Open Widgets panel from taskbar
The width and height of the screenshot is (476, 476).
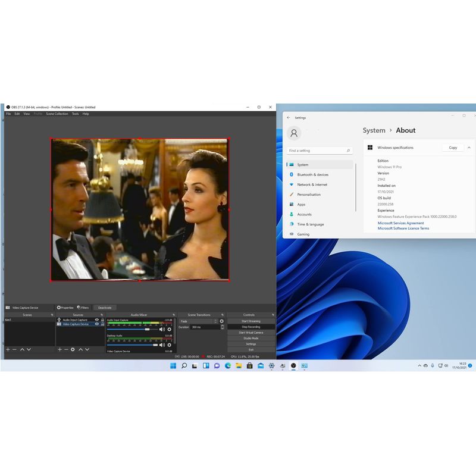pyautogui.click(x=206, y=365)
